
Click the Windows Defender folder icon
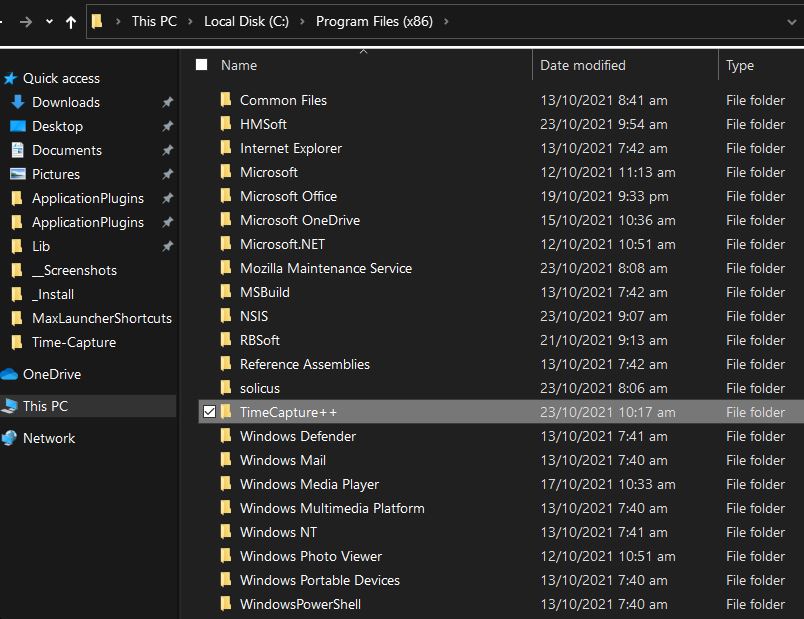click(226, 436)
